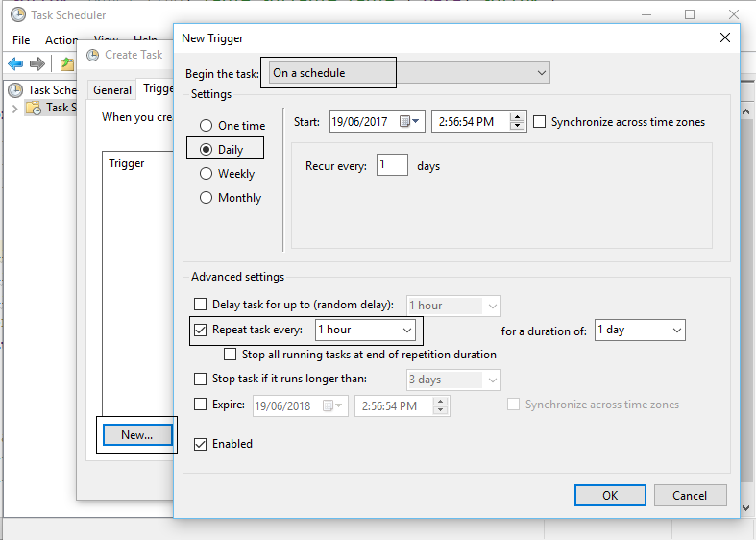Click the Trigger column header
756x540 pixels.
(x=127, y=163)
